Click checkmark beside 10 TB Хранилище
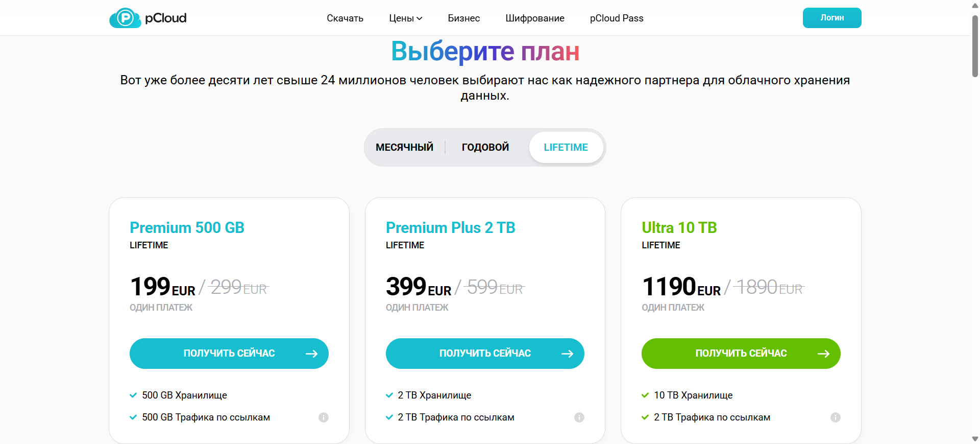This screenshot has height=444, width=980. (645, 395)
